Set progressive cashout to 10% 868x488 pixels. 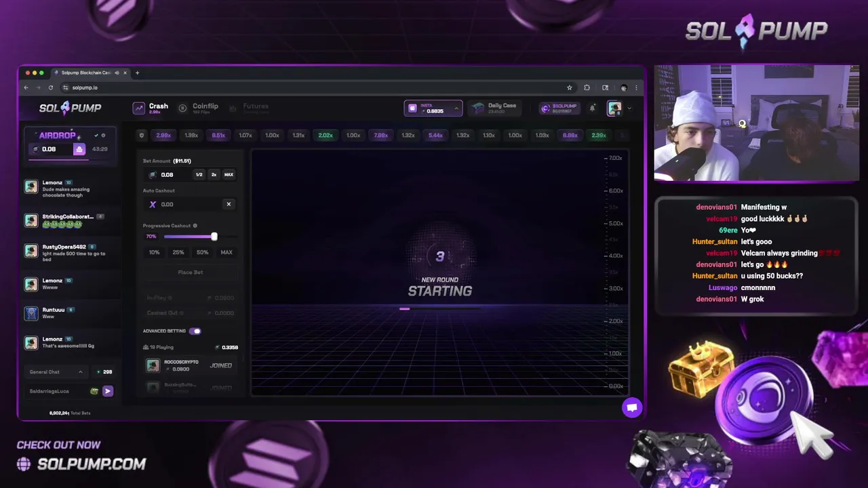point(154,252)
